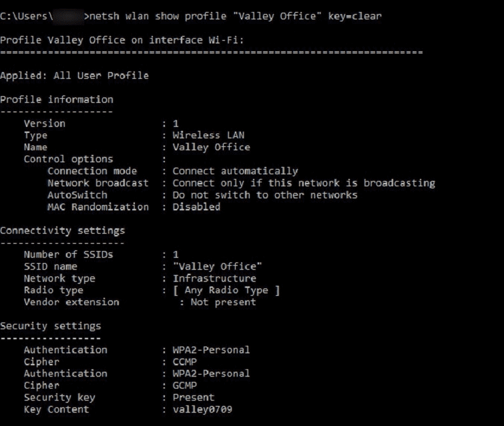Viewport: 504px width, 426px height.
Task: Click the CCMP cipher value
Action: point(184,362)
